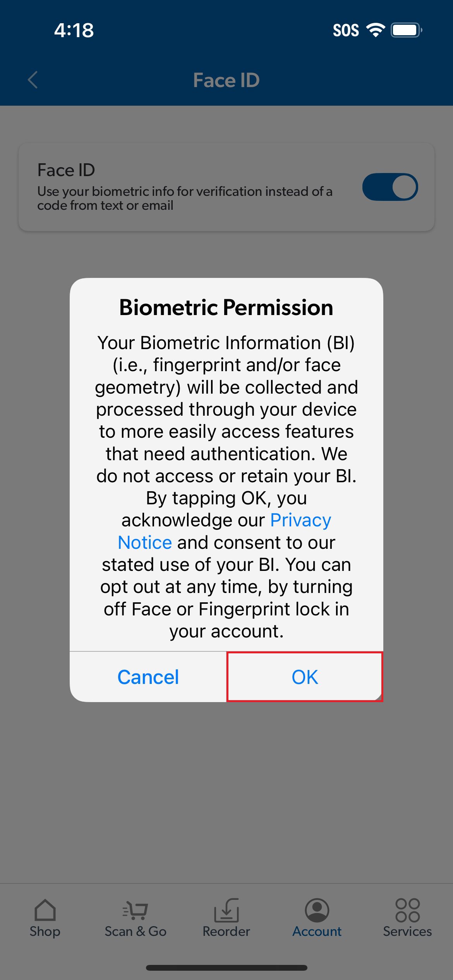Open the Account profile icon
Viewport: 453px width, 980px height.
317,910
